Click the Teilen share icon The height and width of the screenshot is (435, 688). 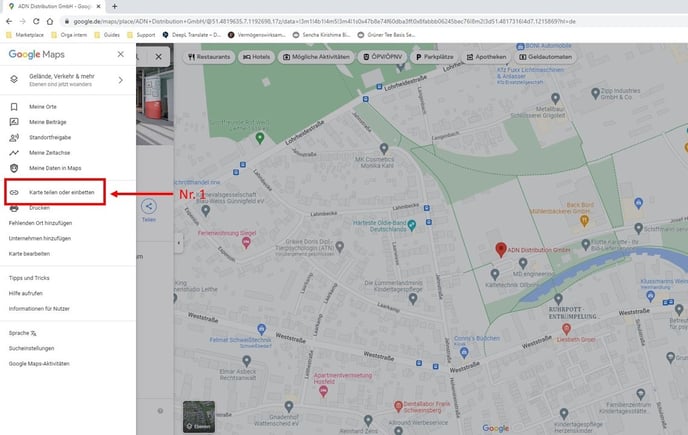149,206
